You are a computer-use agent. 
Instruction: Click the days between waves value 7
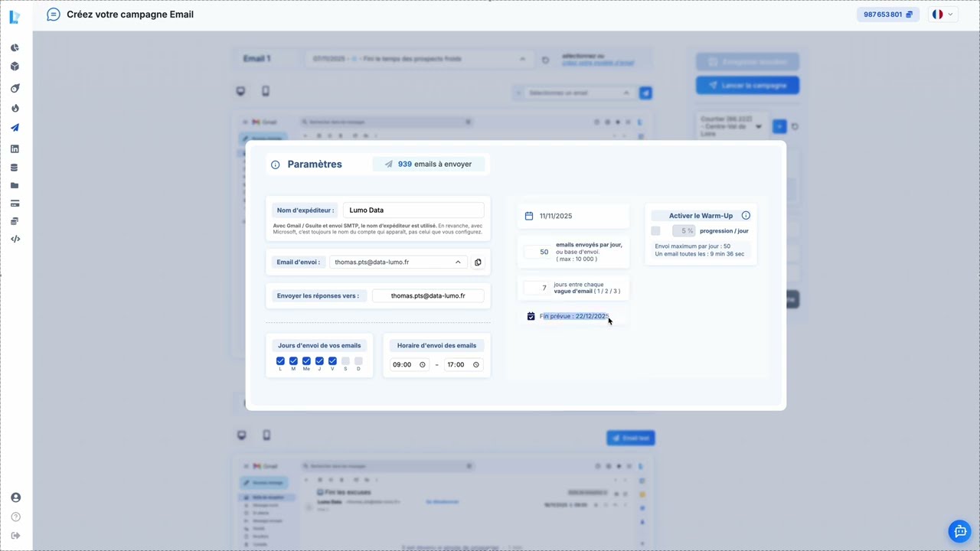(537, 288)
